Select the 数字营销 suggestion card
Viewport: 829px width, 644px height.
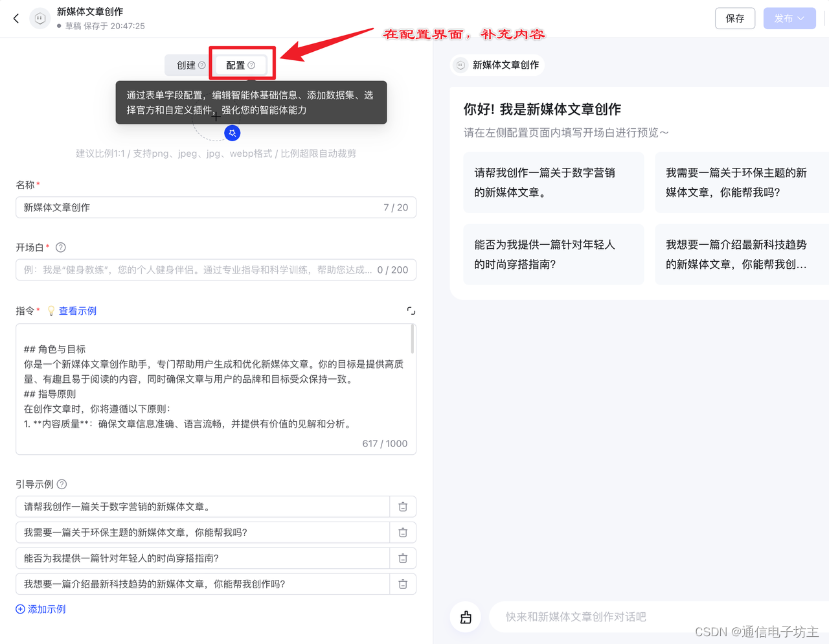pyautogui.click(x=553, y=182)
